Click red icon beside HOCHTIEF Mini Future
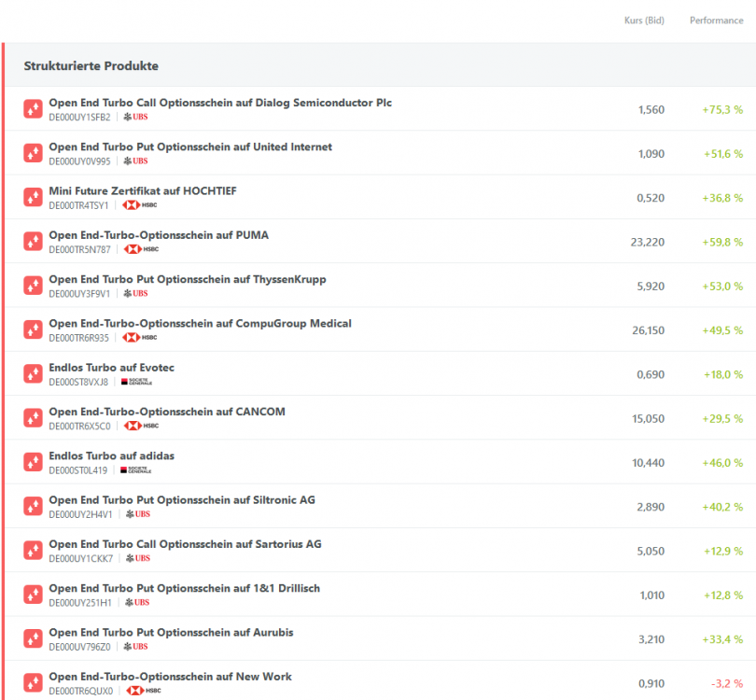756x700 pixels. point(33,197)
